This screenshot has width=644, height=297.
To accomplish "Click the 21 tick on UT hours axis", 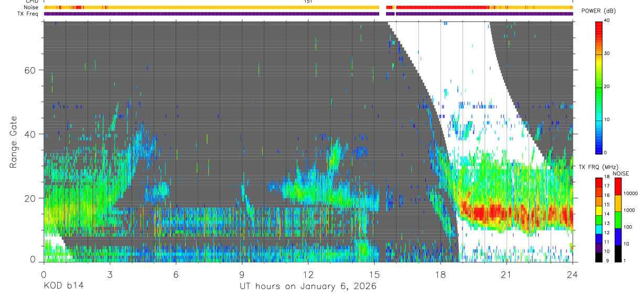I will 506,273.
